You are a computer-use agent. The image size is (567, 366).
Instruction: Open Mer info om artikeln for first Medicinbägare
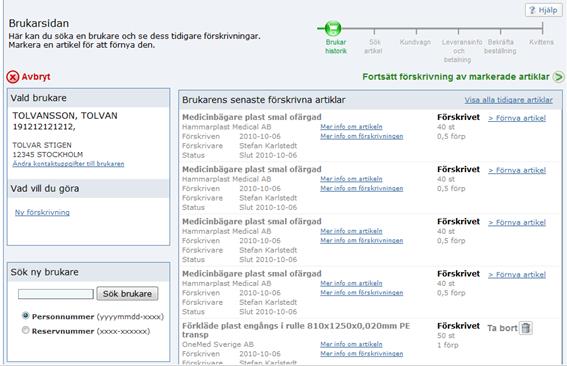click(351, 127)
